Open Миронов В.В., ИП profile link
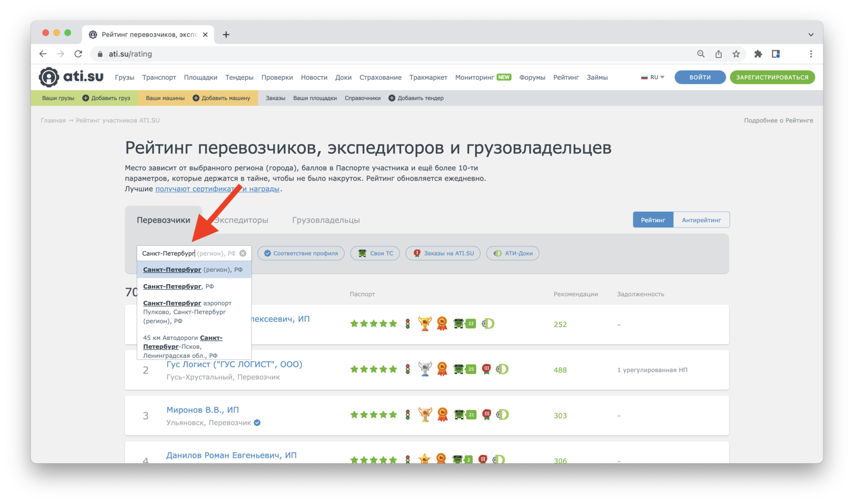854x504 pixels. pyautogui.click(x=202, y=409)
